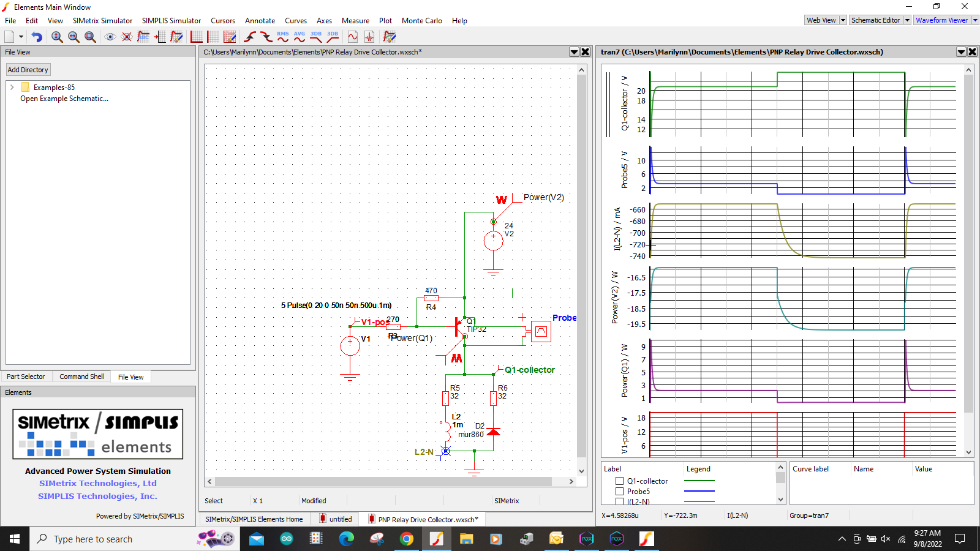Expand the Examples-85 folder

12,88
